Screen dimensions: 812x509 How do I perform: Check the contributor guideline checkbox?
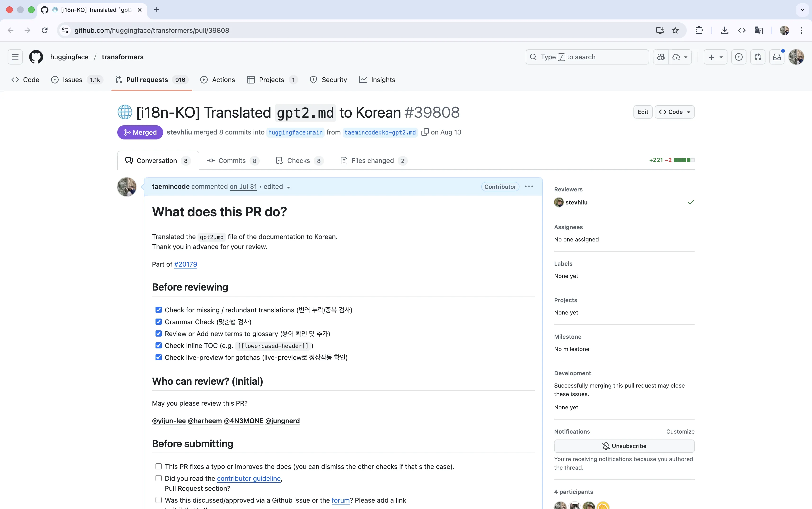coord(158,478)
